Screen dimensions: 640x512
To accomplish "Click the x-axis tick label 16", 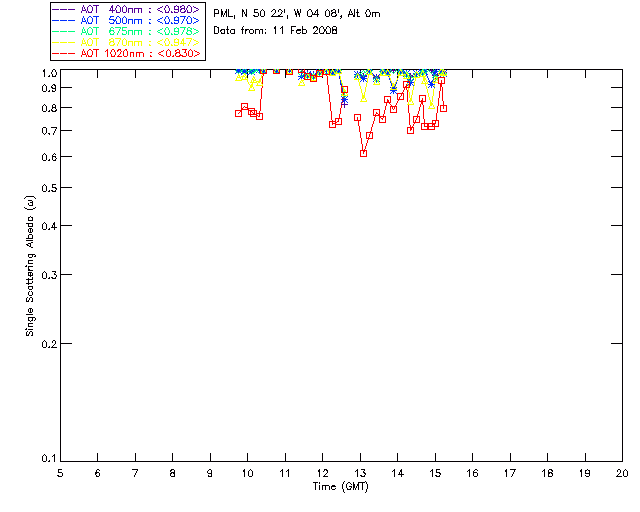I will (x=473, y=473).
